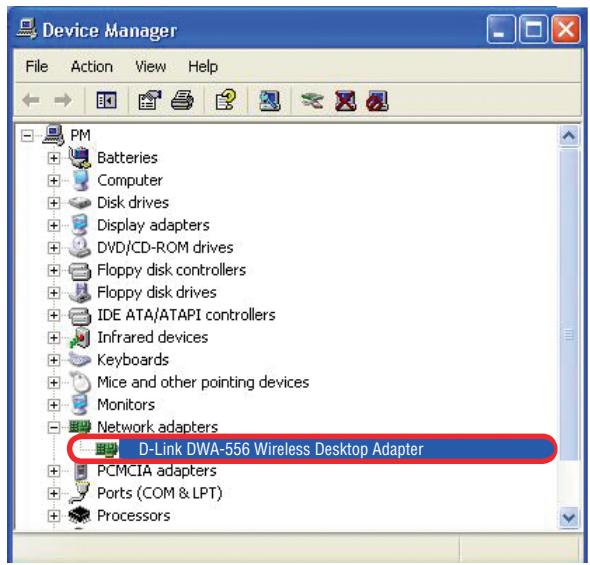590x565 pixels.
Task: Toggle the console tree pane icon
Action: (x=106, y=100)
